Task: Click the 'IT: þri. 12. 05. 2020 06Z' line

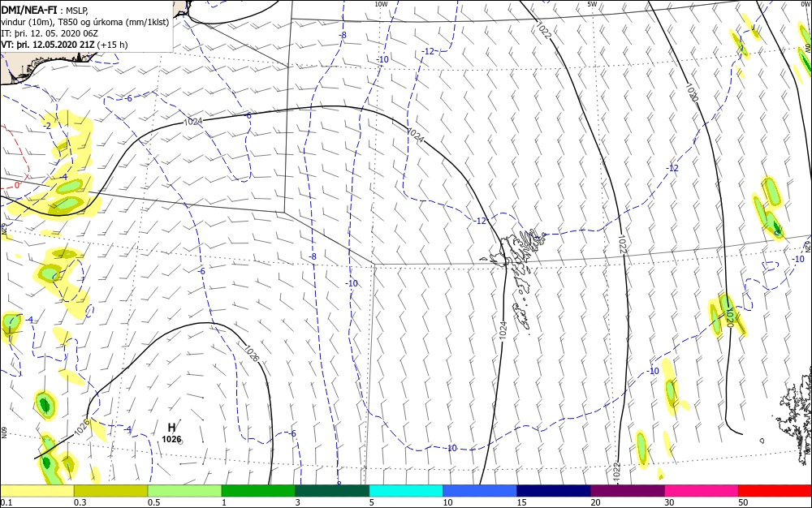Action: 50,33
